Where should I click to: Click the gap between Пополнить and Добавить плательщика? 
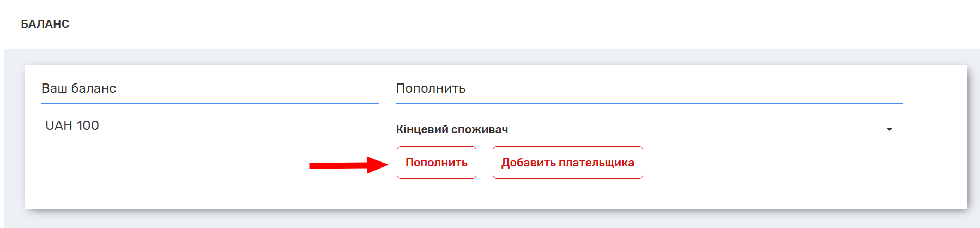(x=485, y=163)
